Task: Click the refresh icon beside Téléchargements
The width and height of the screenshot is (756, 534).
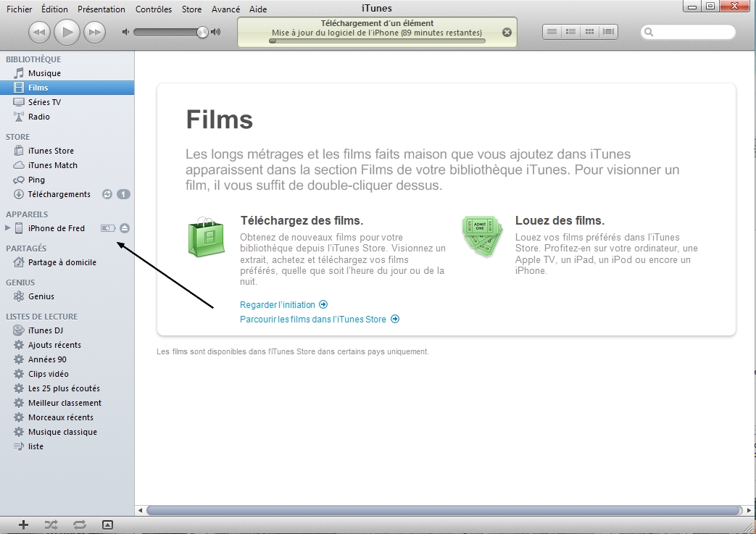Action: coord(107,194)
